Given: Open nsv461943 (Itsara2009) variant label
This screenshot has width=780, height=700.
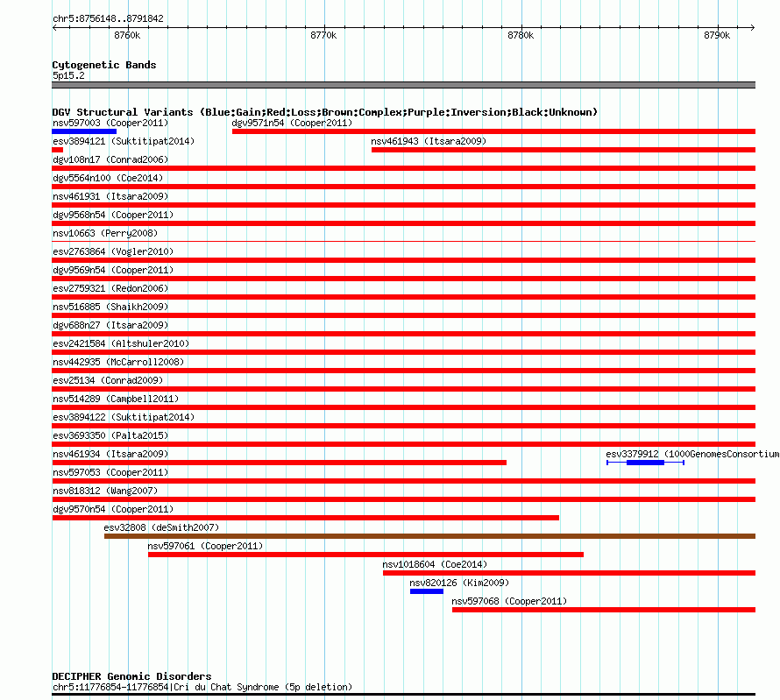Looking at the screenshot, I should pos(429,141).
